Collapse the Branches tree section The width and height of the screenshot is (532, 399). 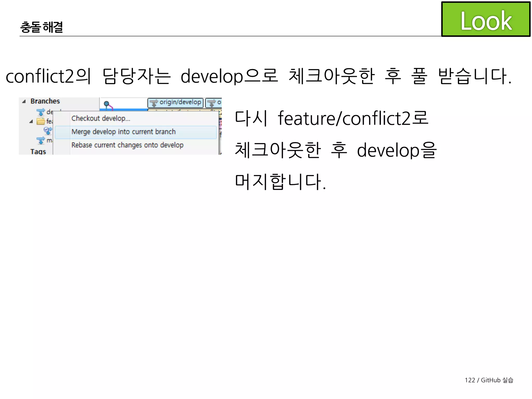coord(24,101)
